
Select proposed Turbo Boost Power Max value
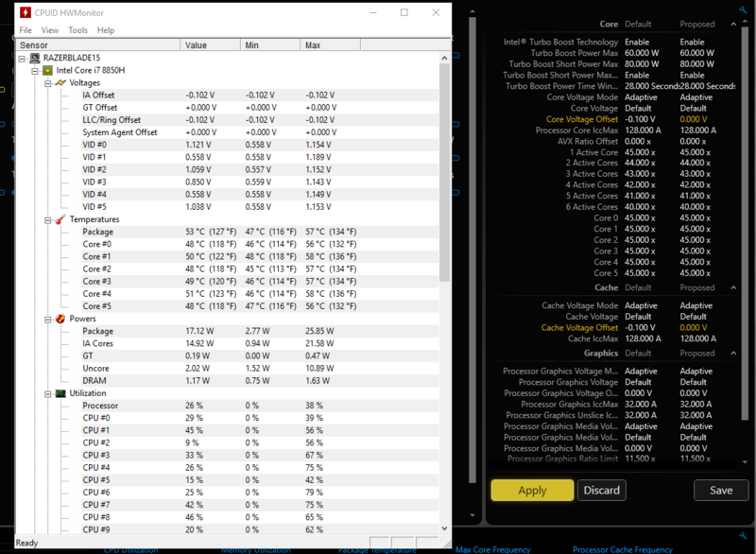(697, 53)
